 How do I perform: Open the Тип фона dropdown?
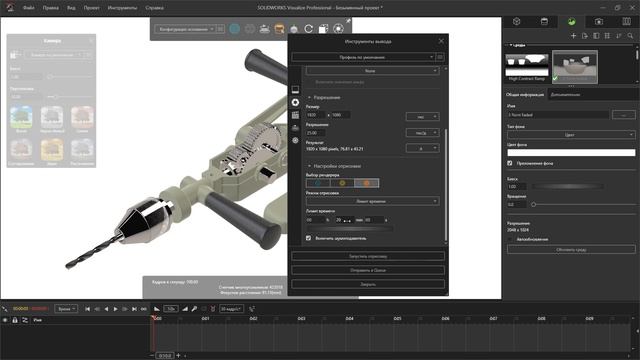[571, 135]
